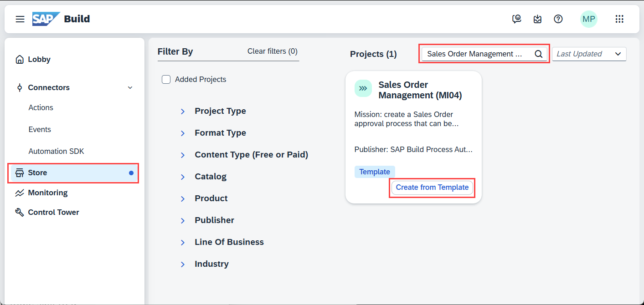
Task: Open the hamburger navigation menu
Action: [20, 19]
